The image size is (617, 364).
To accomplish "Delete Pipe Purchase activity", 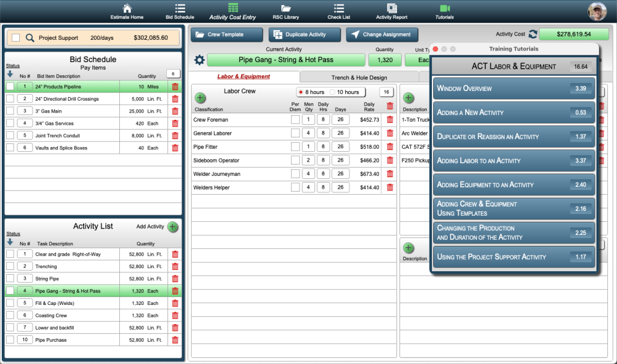I will 175,340.
